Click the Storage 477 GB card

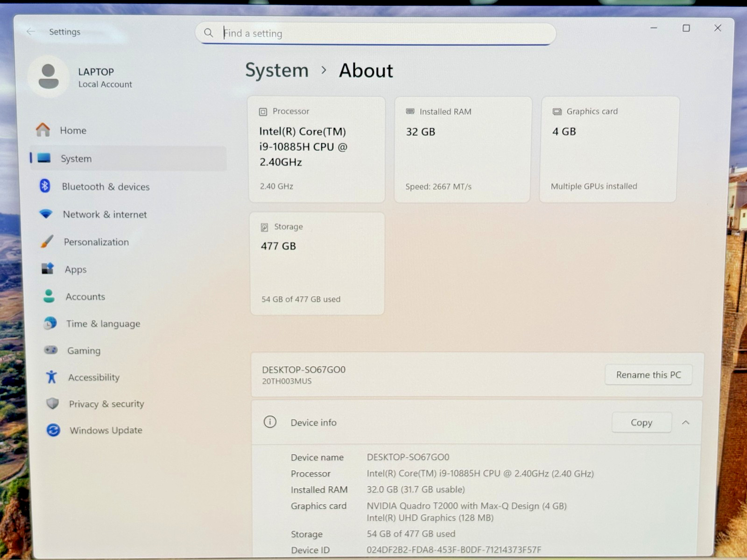click(x=317, y=264)
